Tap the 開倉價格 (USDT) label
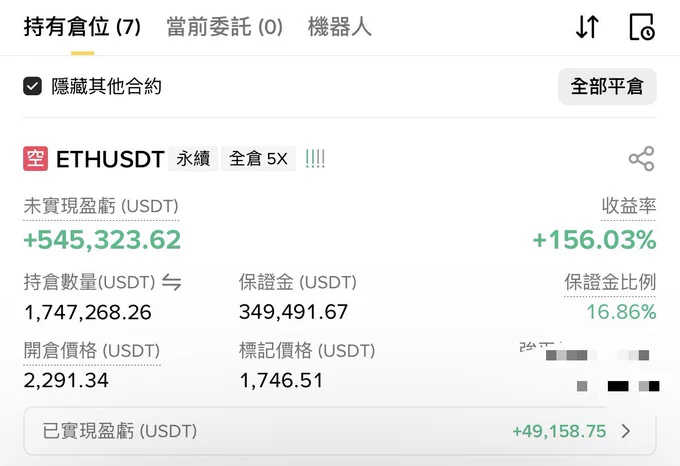This screenshot has height=466, width=680. click(92, 351)
